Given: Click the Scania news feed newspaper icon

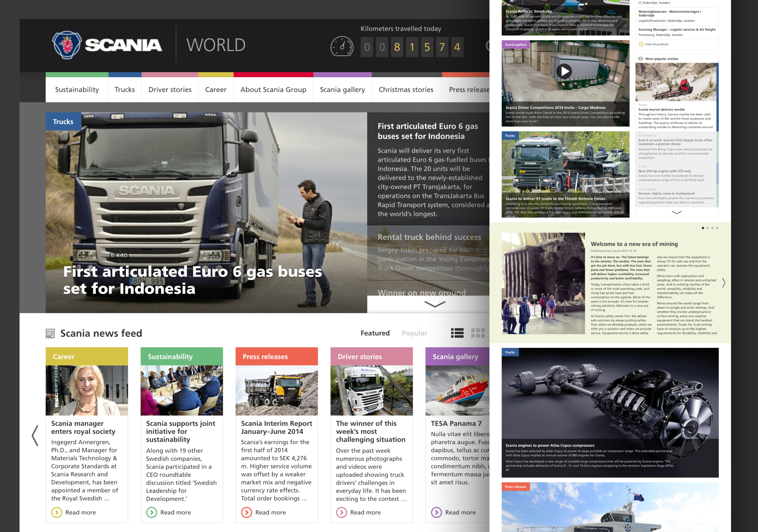Looking at the screenshot, I should [x=50, y=333].
